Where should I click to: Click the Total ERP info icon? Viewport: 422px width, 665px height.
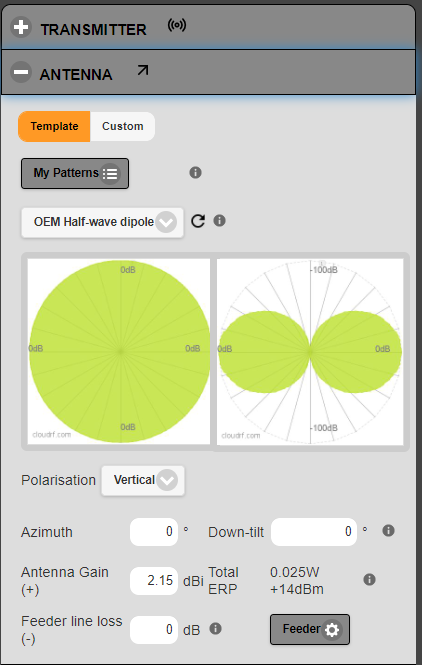369,580
